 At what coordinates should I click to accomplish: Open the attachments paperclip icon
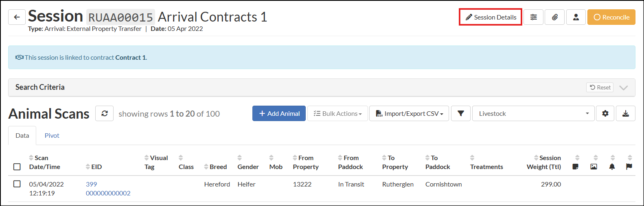[554, 17]
